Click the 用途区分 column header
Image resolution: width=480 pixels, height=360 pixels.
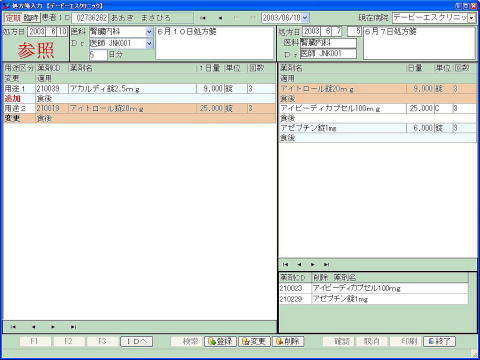click(19, 68)
